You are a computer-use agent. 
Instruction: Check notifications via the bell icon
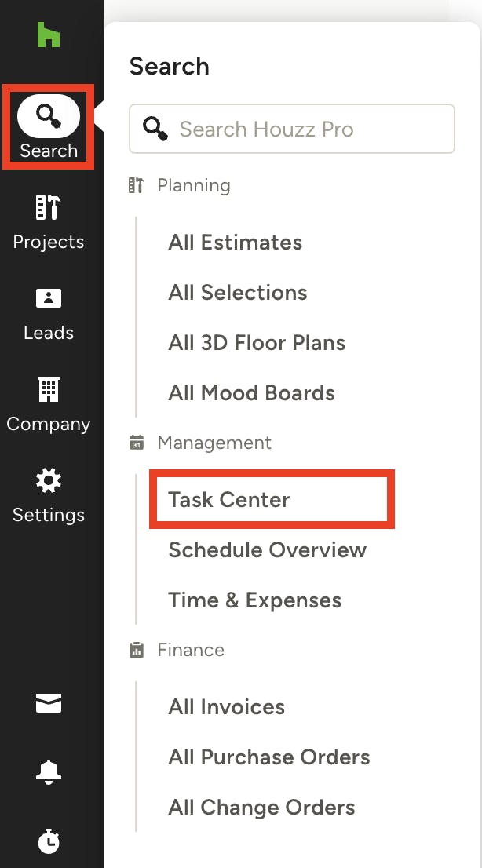coord(47,771)
